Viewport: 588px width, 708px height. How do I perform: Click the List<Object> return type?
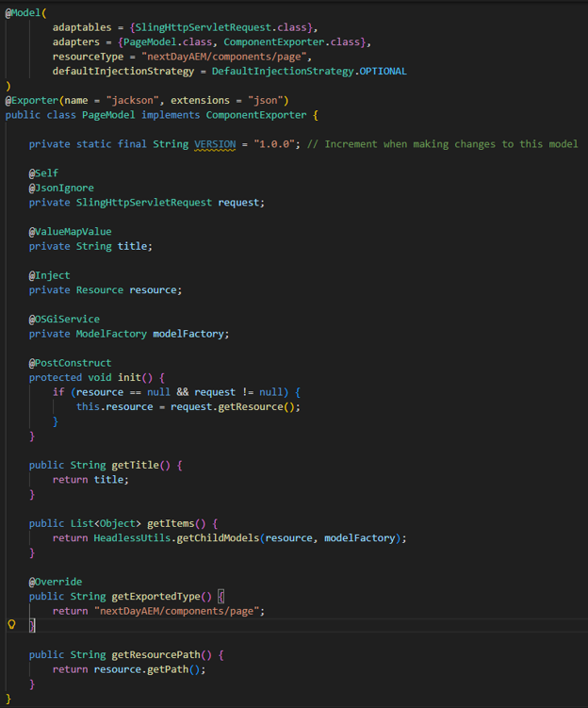(106, 524)
